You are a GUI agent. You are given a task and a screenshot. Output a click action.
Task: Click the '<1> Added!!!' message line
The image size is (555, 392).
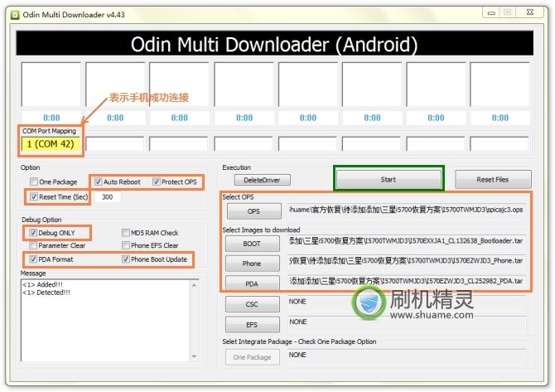pyautogui.click(x=42, y=284)
